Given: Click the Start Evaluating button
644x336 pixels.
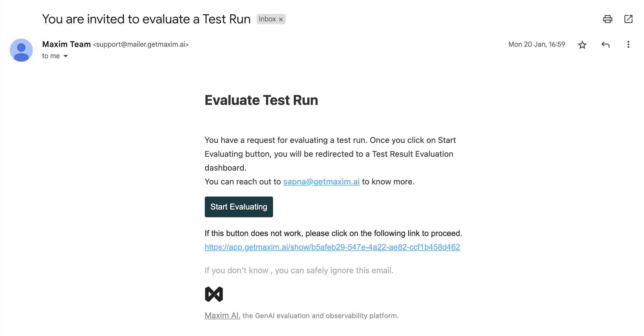Looking at the screenshot, I should (239, 207).
